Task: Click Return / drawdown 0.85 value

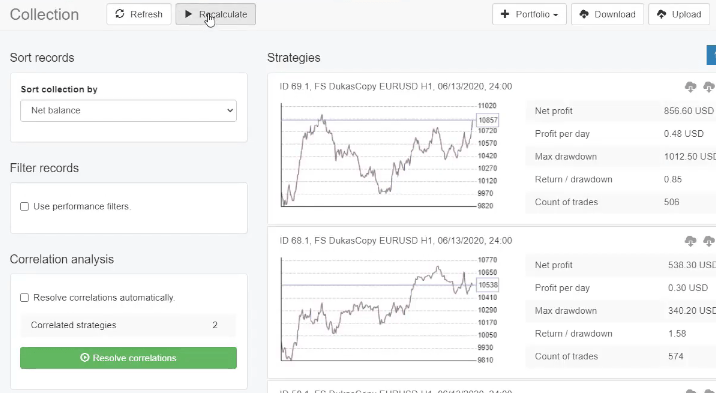Action: click(673, 179)
